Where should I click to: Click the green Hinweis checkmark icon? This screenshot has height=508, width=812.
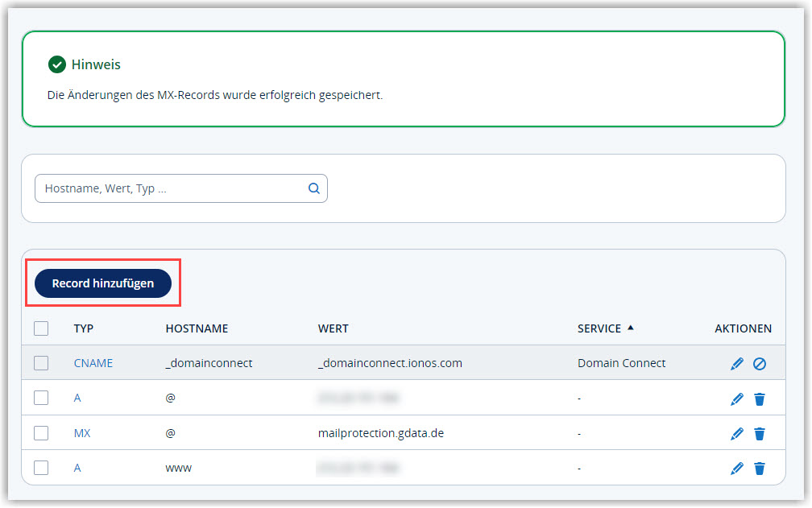(57, 64)
